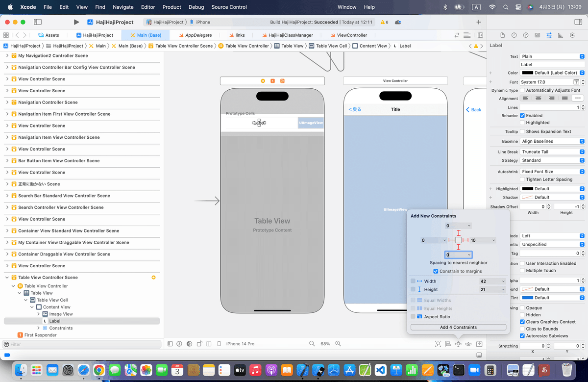This screenshot has height=382, width=588.
Task: Open the Size inspector ruler icon
Action: (560, 35)
